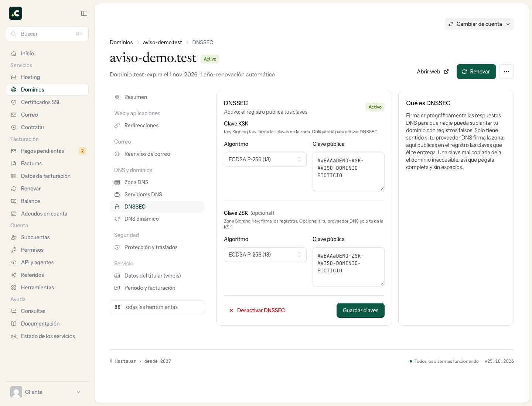Open the KSK Algoritmo dropdown

[265, 159]
